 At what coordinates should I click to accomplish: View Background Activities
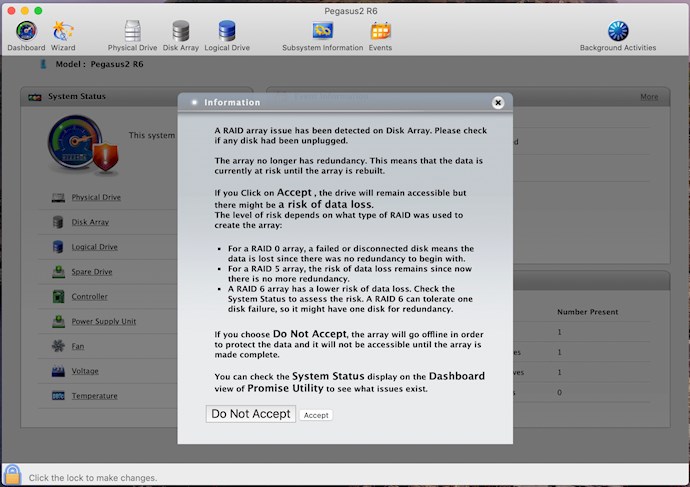[x=617, y=33]
